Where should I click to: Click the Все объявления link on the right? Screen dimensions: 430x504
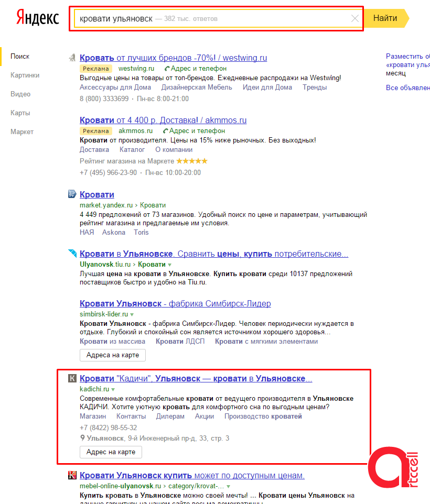point(408,87)
